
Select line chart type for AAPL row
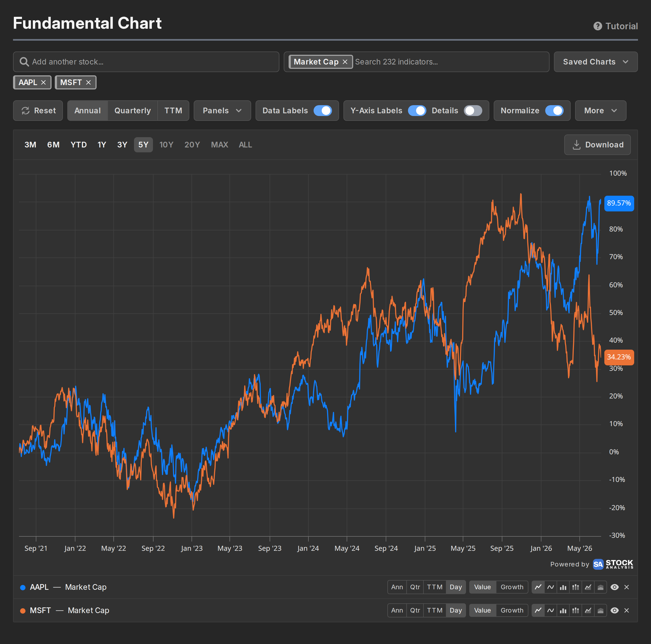click(x=538, y=587)
